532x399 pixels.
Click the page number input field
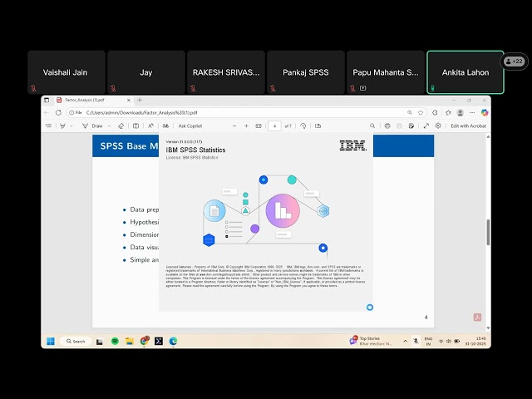(x=274, y=126)
